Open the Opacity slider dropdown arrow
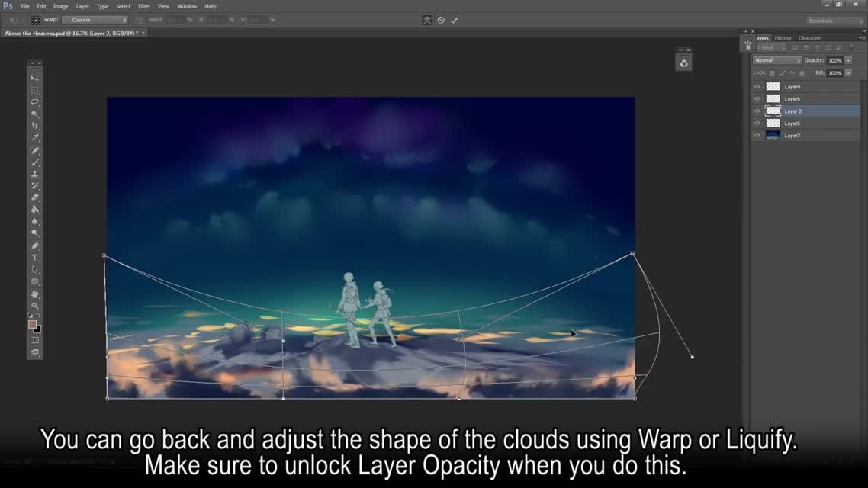 pyautogui.click(x=849, y=60)
